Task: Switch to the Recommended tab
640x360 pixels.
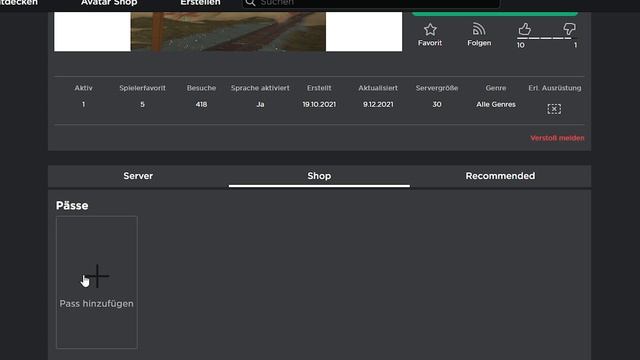Action: pos(500,176)
